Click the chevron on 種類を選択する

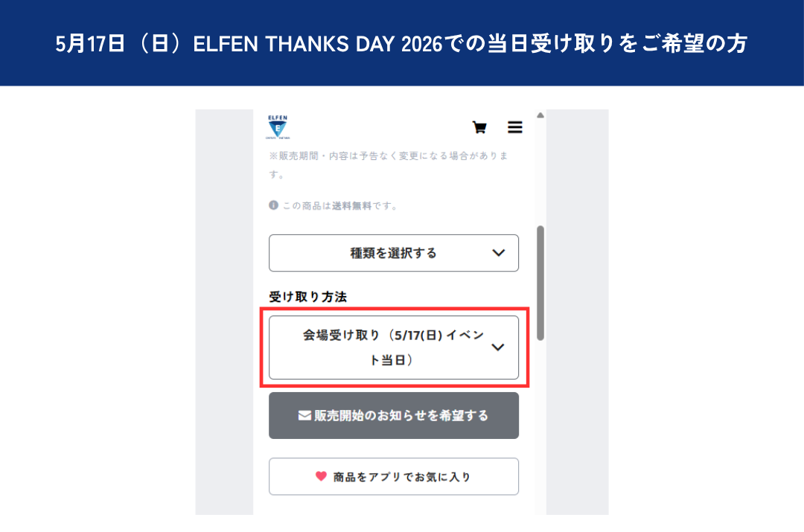click(499, 253)
